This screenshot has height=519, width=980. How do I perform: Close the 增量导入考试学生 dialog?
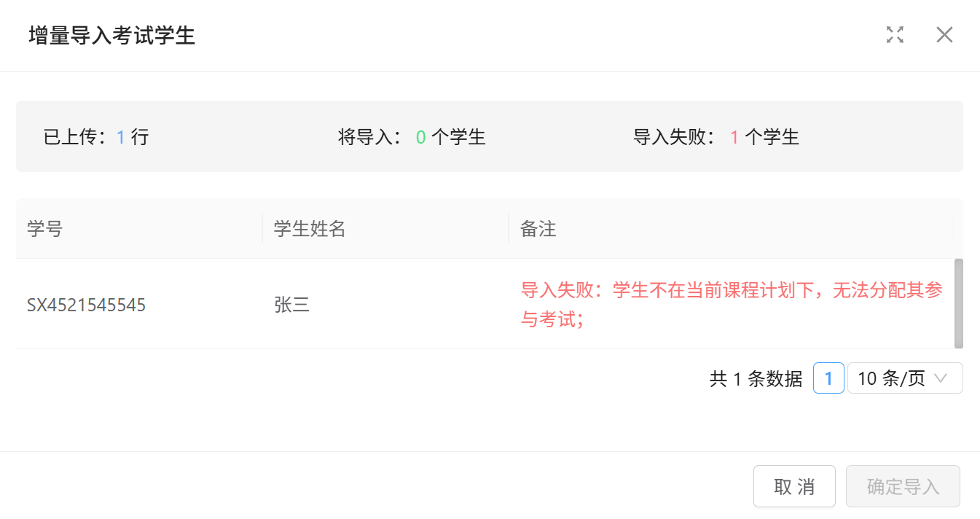tap(944, 34)
